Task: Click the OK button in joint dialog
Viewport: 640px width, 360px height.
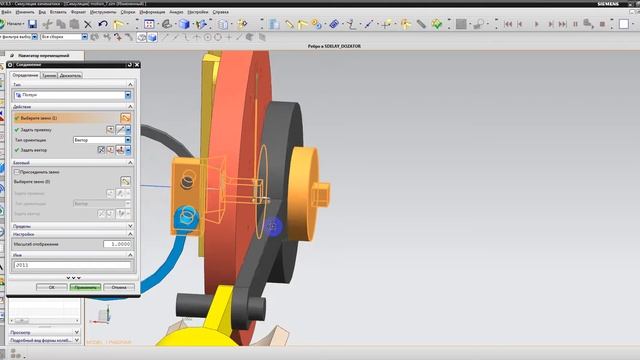Action: pyautogui.click(x=51, y=287)
